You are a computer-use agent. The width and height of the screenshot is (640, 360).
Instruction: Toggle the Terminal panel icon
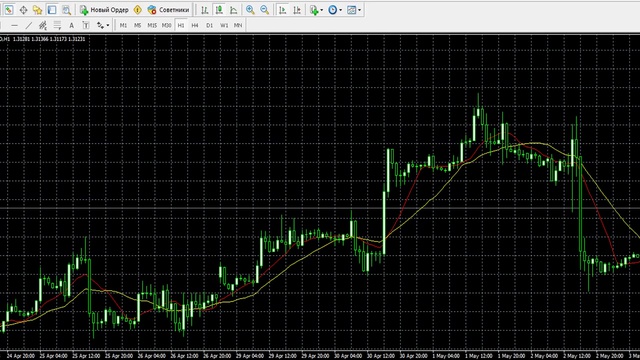click(52, 10)
